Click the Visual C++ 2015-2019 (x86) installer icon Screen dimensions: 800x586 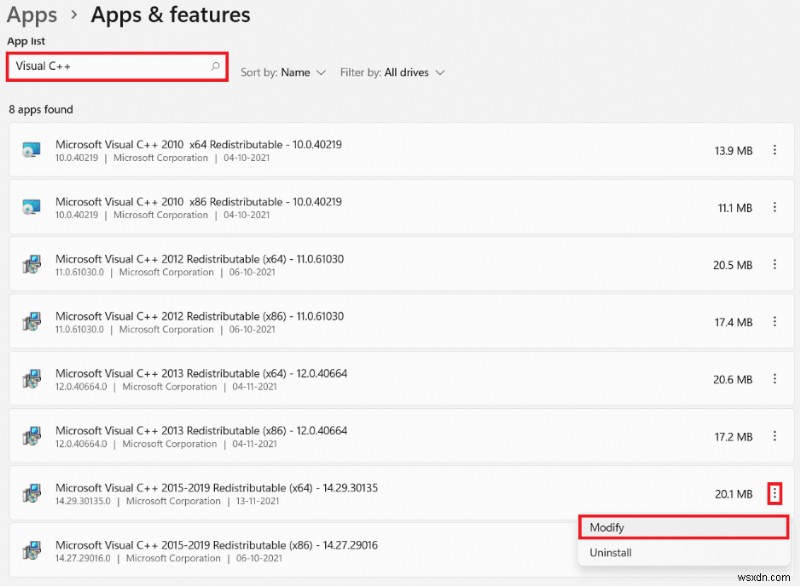click(x=32, y=551)
